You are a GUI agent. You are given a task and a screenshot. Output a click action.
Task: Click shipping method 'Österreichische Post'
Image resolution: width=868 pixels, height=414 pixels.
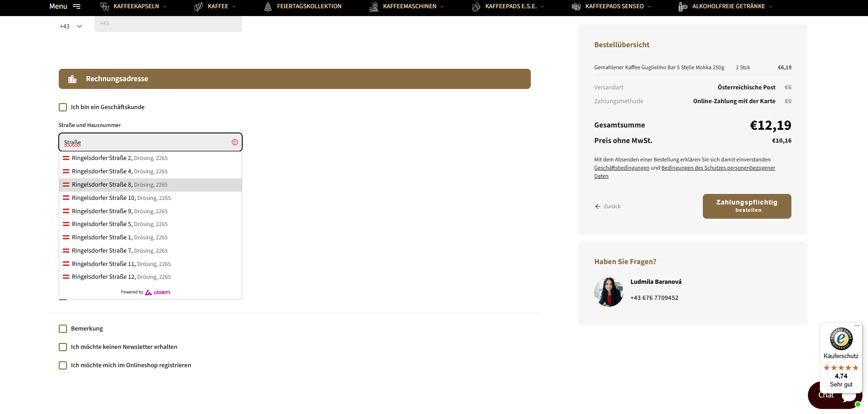coord(746,88)
